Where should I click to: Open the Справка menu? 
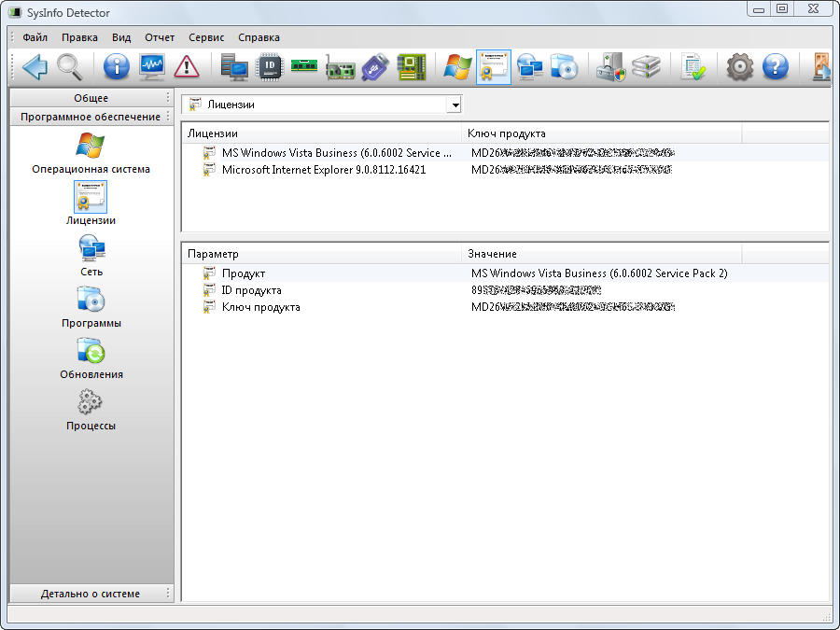[x=259, y=37]
